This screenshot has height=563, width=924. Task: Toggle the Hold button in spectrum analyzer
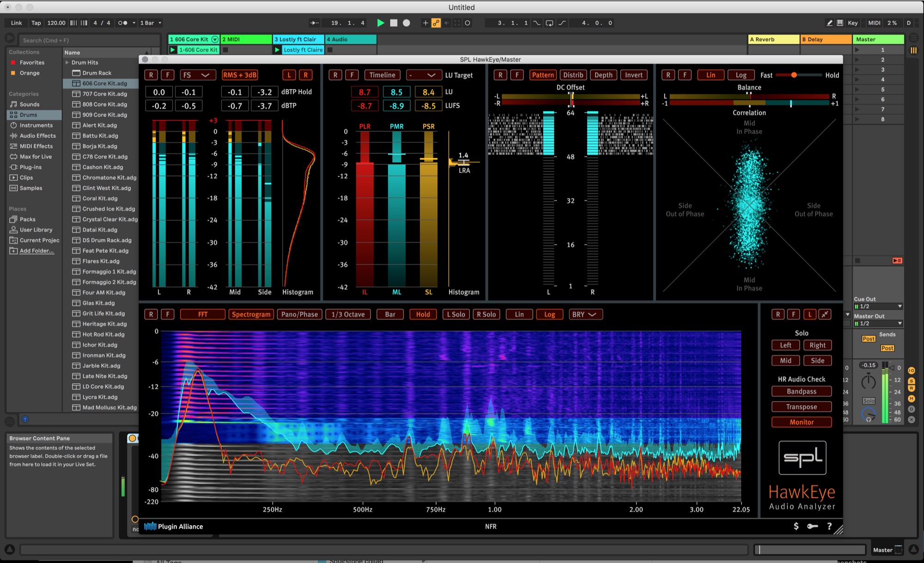(x=423, y=314)
